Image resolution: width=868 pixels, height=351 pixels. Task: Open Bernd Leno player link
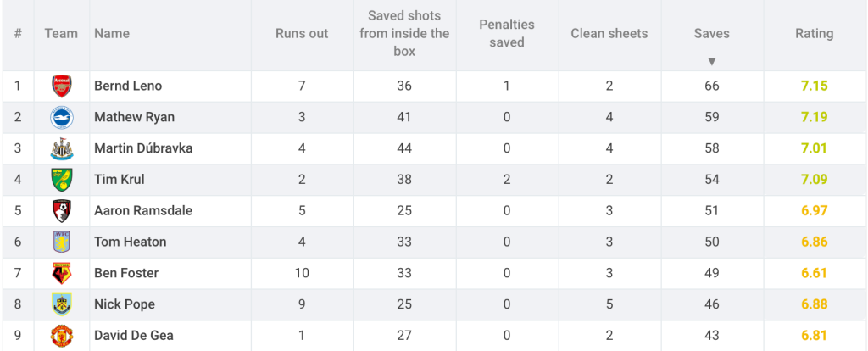(x=128, y=86)
